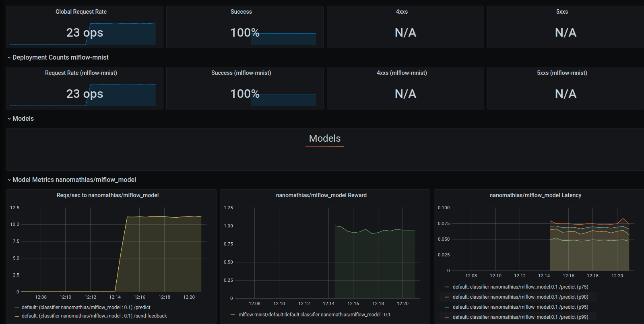Image resolution: width=644 pixels, height=324 pixels.
Task: Toggle the /send-feedback series legend label
Action: click(94, 316)
